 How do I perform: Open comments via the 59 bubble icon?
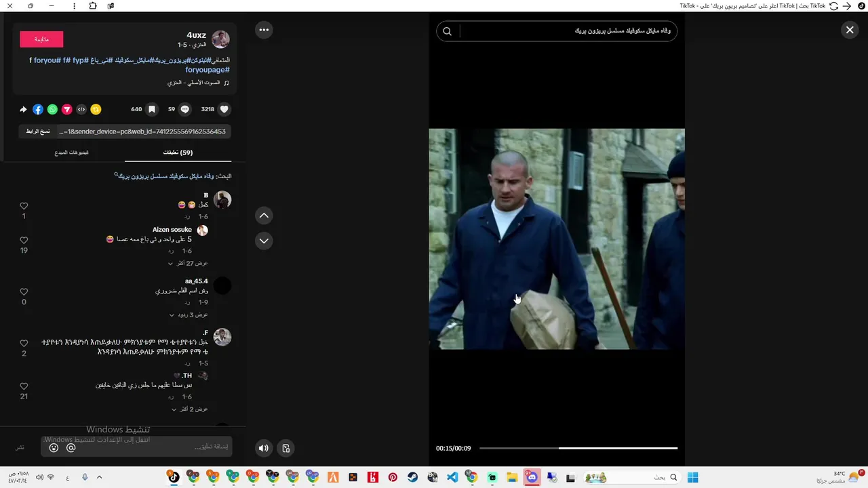pyautogui.click(x=184, y=109)
